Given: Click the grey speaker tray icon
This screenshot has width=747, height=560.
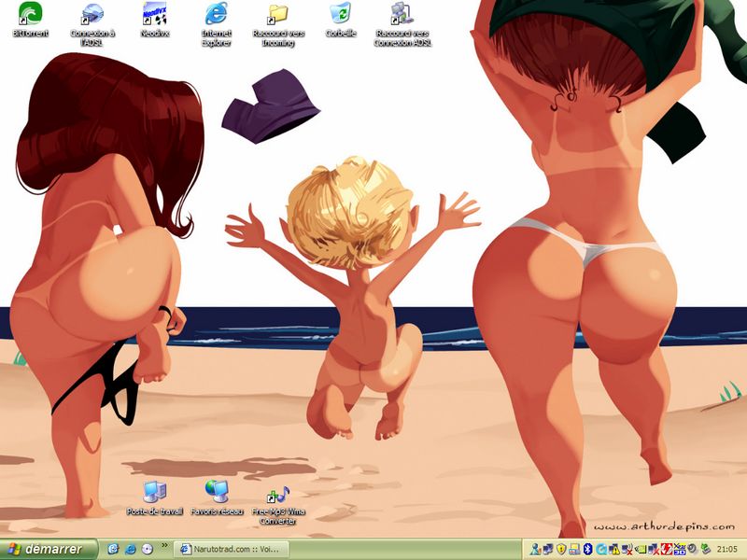Looking at the screenshot, I should click(692, 550).
